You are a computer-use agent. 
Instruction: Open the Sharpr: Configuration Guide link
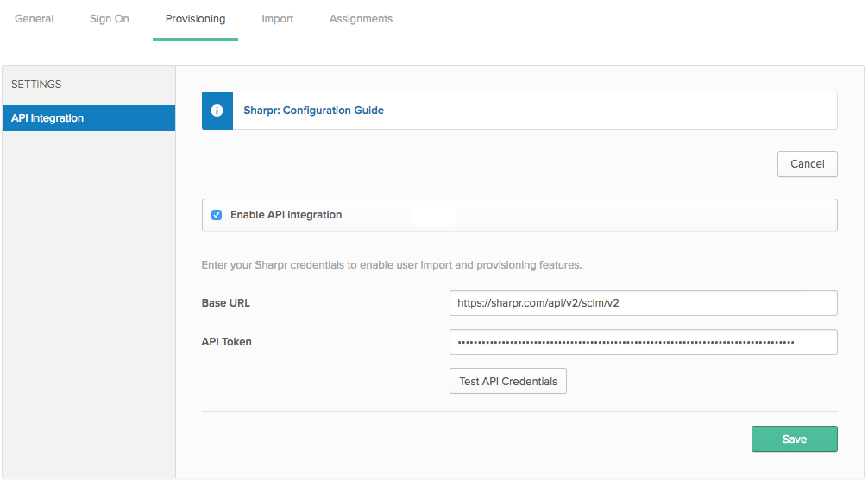coord(314,111)
